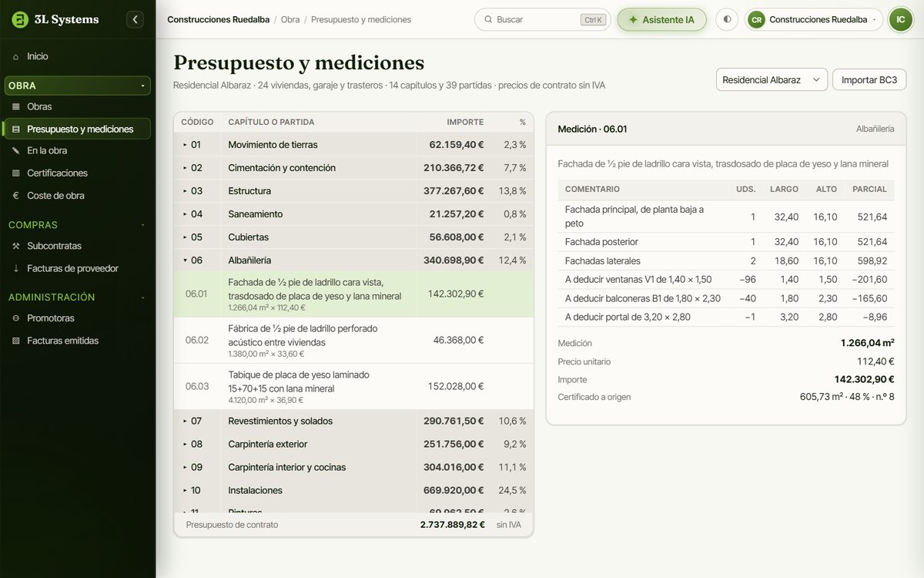Click the IMPORTE column header
The width and height of the screenshot is (924, 578).
(x=465, y=123)
